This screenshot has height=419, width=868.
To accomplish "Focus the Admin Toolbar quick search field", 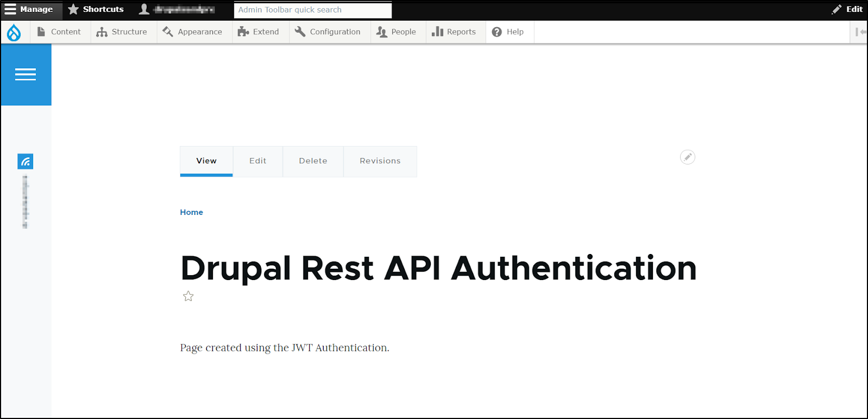I will pyautogui.click(x=313, y=10).
